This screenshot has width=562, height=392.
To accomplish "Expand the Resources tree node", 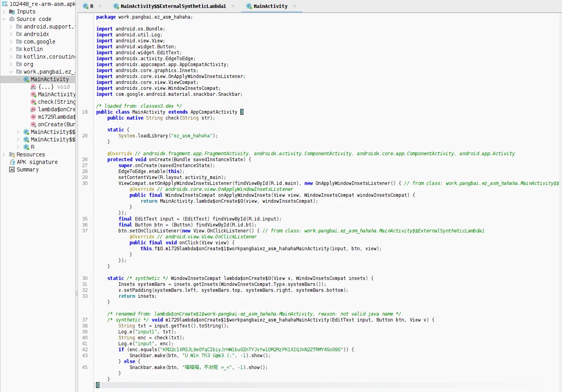I will 4,154.
